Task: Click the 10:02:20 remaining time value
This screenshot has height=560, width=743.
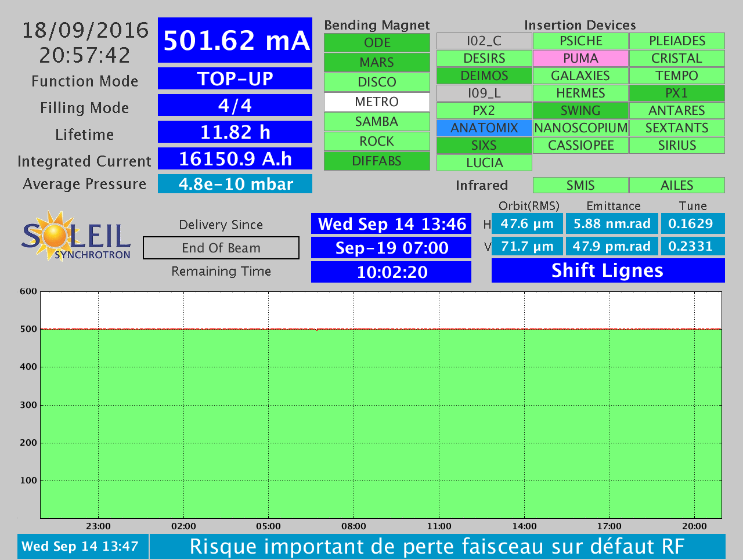Action: click(x=391, y=272)
